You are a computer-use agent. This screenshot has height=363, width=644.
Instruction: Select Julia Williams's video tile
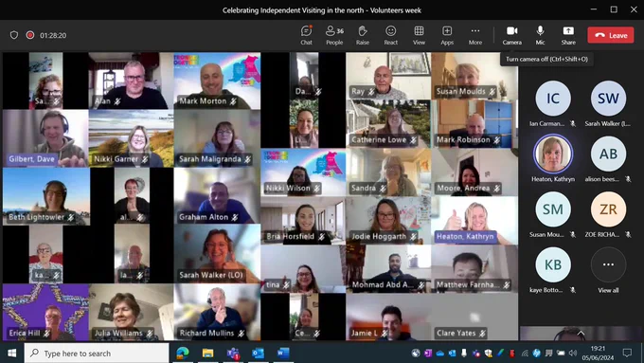131,313
